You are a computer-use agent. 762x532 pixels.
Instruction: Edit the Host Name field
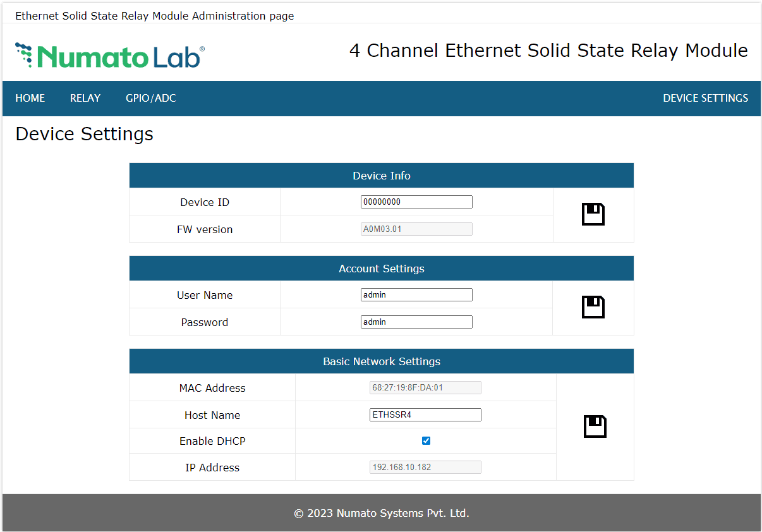point(425,415)
